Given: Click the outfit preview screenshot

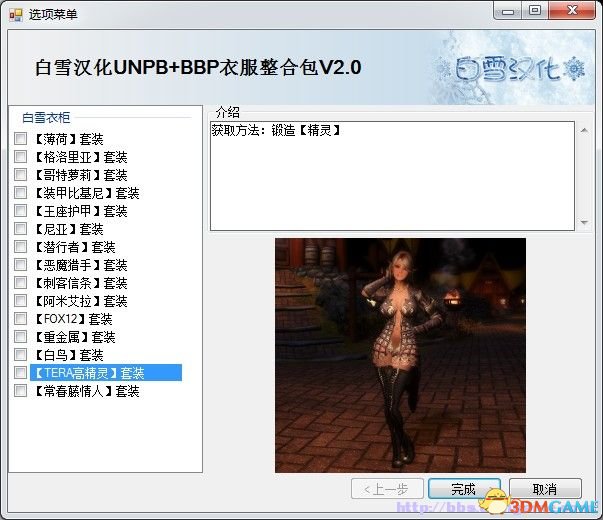Looking at the screenshot, I should coord(400,355).
